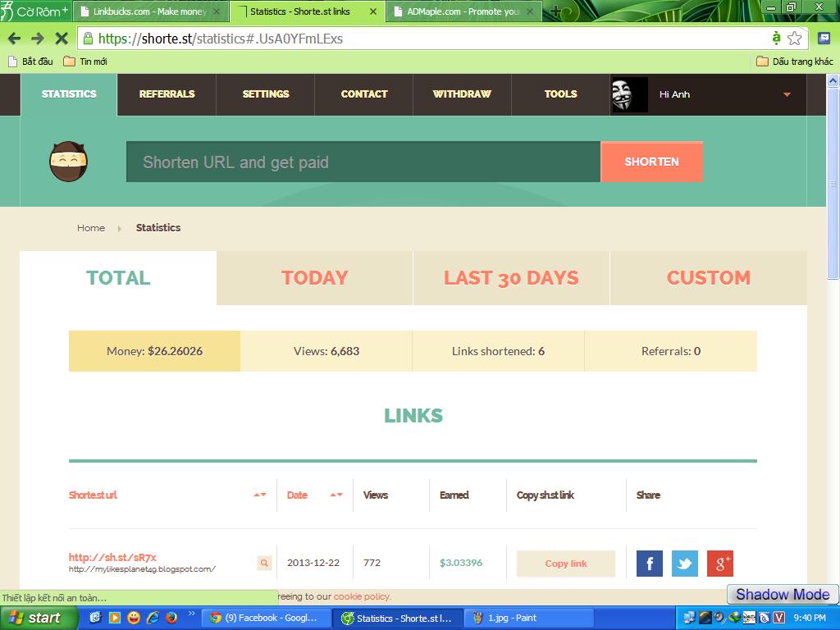
Task: Open the cookie policy link
Action: click(x=362, y=596)
